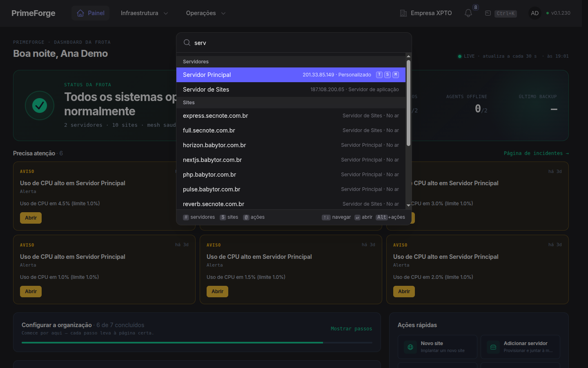588x368 pixels.
Task: Click the magnifier icon in the search box
Action: (187, 43)
